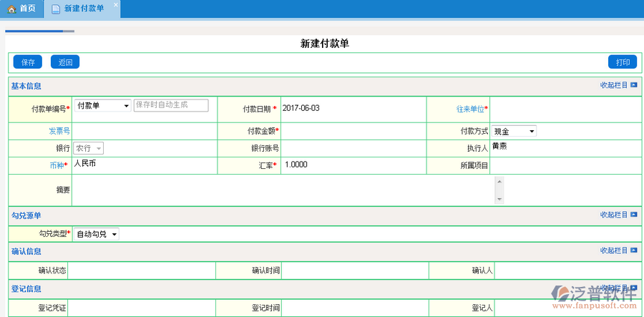Click the 返回 button

(x=65, y=62)
